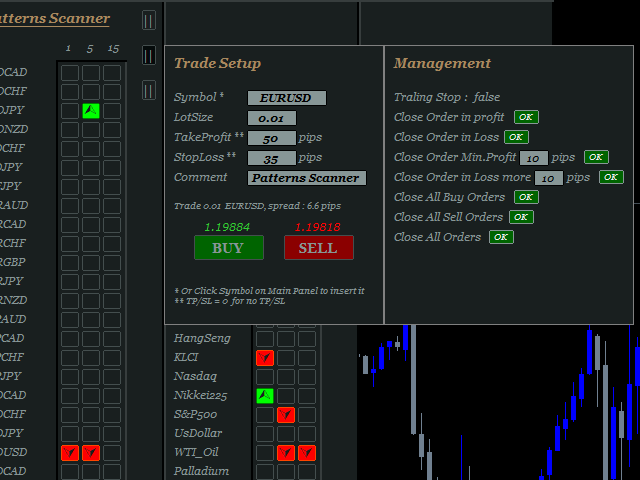Click the first red signal in WTI_Oil row
The height and width of the screenshot is (480, 640).
286,453
